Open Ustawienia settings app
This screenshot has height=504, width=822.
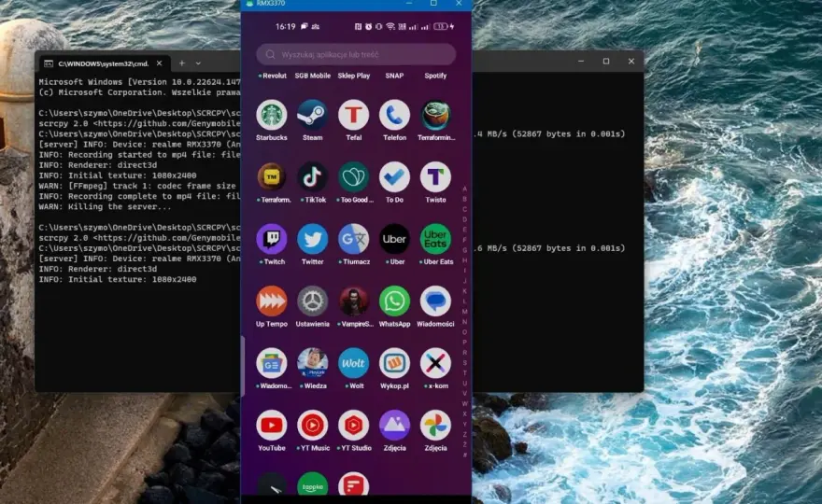click(x=312, y=301)
